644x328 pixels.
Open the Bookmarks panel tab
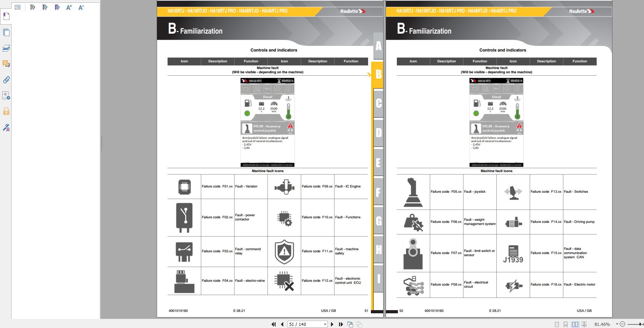click(x=6, y=16)
